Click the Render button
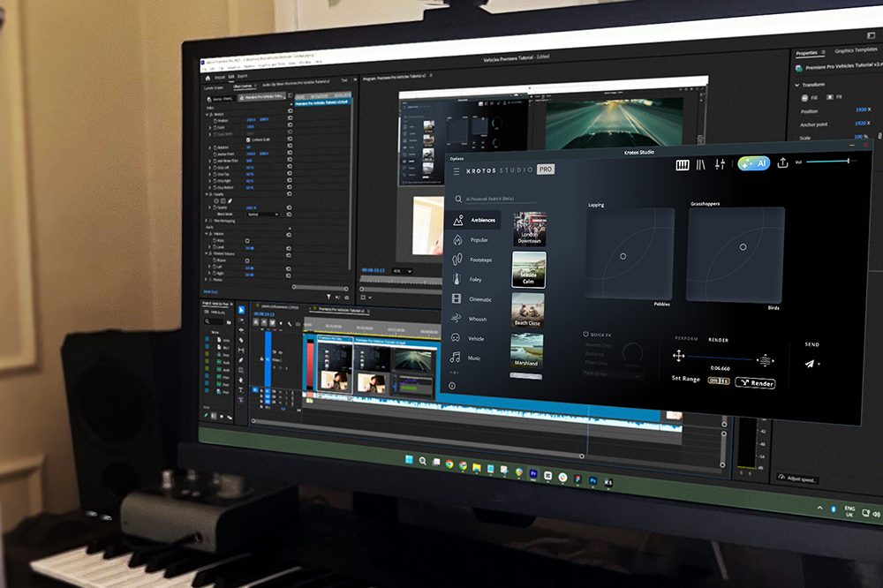883x588 pixels. pos(755,383)
